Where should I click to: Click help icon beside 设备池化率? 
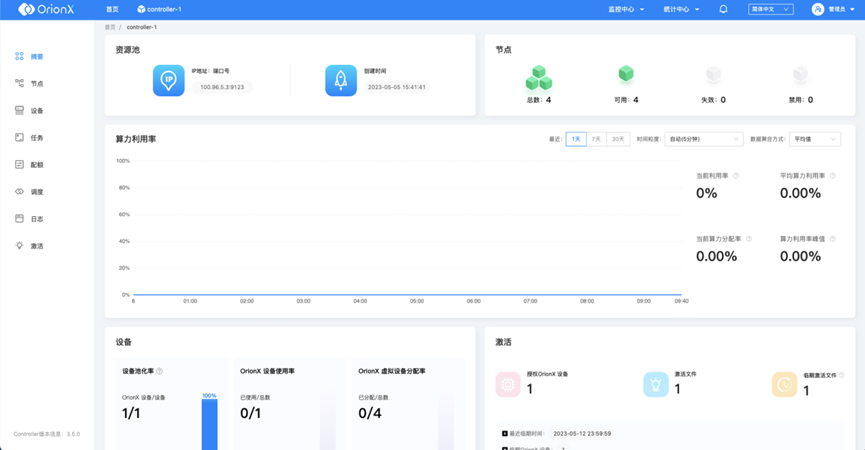(x=159, y=371)
